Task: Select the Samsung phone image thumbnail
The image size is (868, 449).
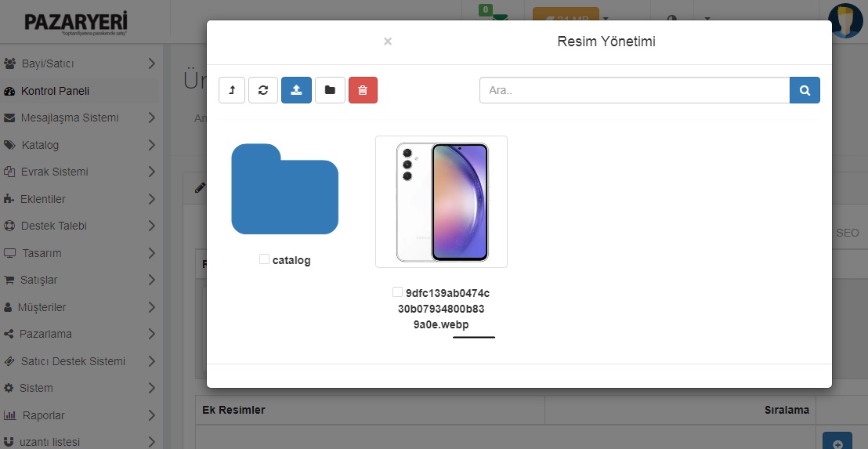Action: coord(441,201)
